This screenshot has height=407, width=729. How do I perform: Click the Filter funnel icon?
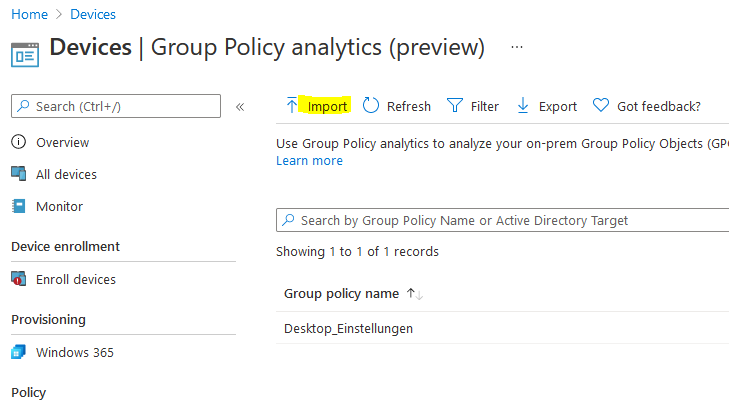coord(455,106)
